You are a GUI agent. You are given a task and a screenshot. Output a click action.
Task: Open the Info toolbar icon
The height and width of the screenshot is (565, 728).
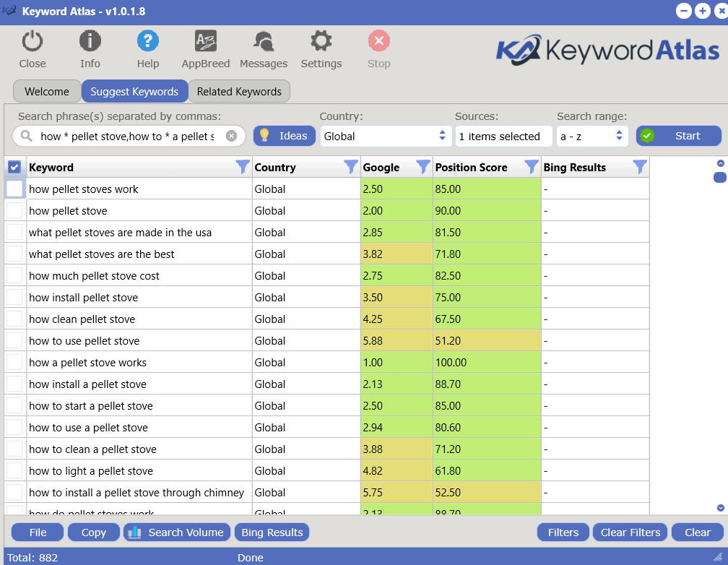[90, 42]
